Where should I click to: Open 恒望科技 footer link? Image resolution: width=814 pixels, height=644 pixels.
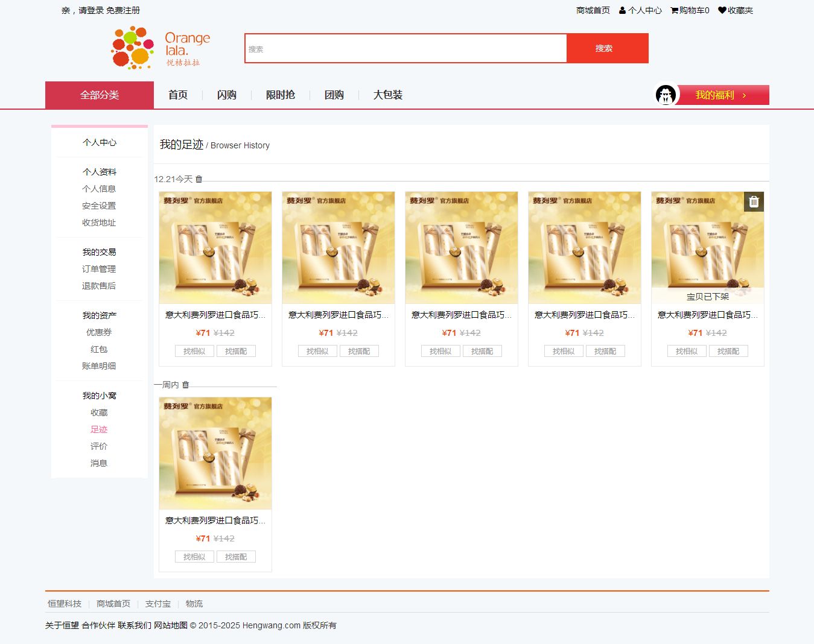(x=65, y=604)
